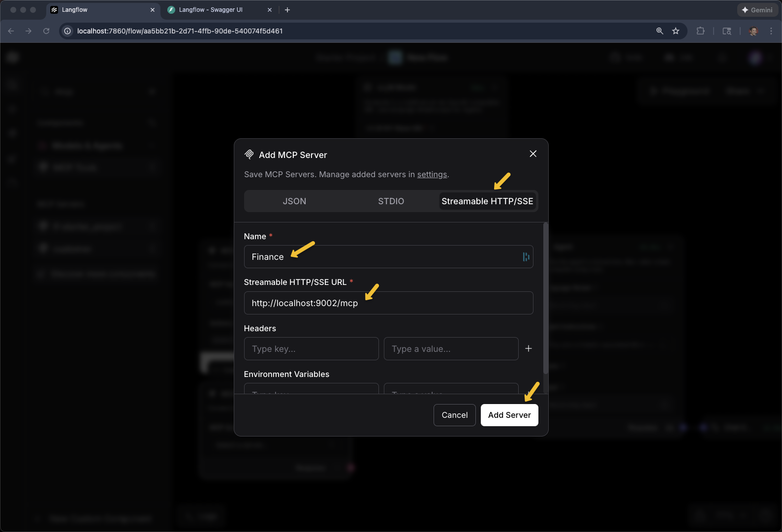782x532 pixels.
Task: Open the browser Extensions menu
Action: [x=700, y=31]
